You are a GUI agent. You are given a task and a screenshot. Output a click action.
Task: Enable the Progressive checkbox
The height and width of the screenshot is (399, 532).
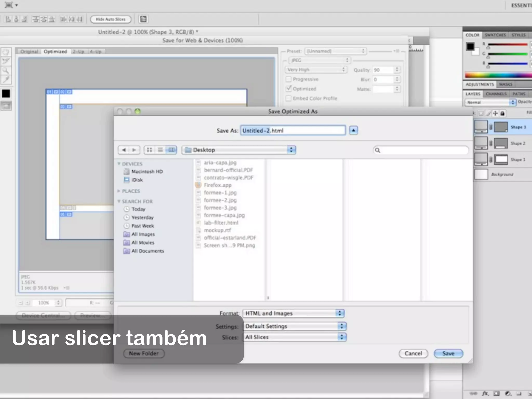tap(288, 79)
